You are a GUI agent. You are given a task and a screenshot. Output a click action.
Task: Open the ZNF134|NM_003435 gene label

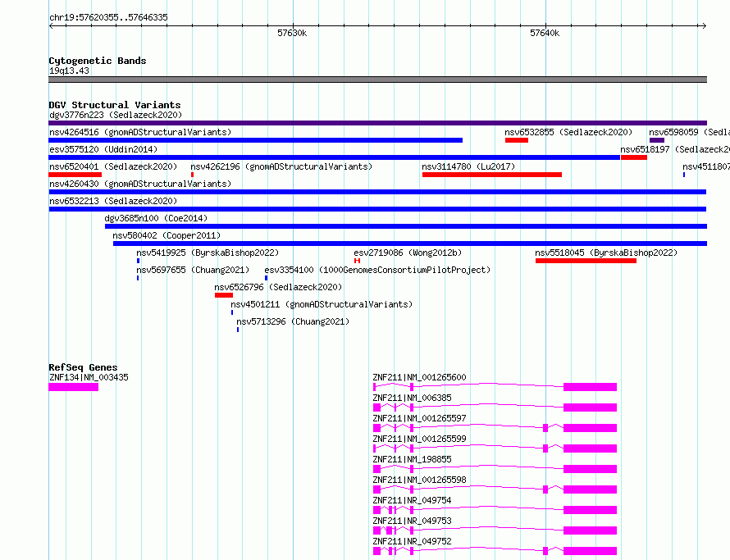click(89, 377)
